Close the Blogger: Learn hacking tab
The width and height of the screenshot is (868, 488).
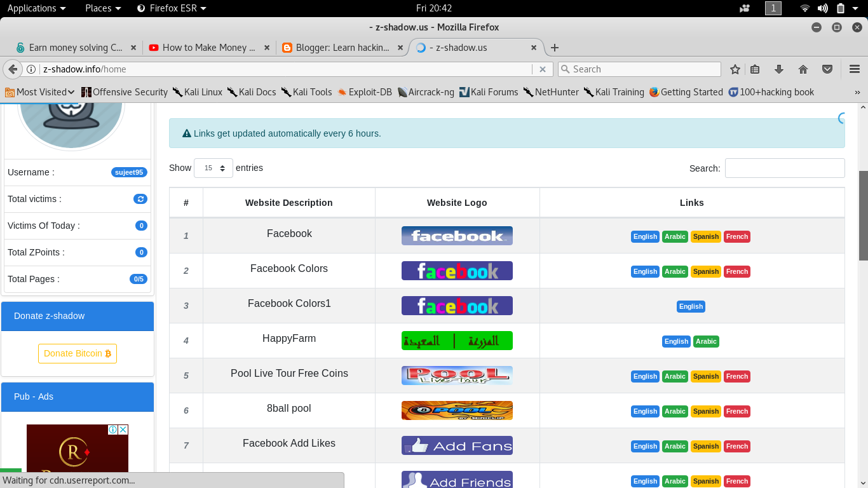point(400,48)
